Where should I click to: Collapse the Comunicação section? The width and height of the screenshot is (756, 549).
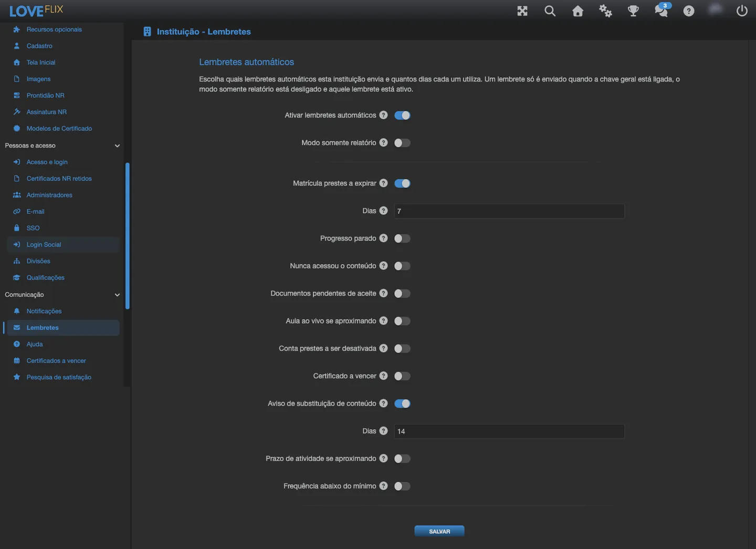[62, 295]
